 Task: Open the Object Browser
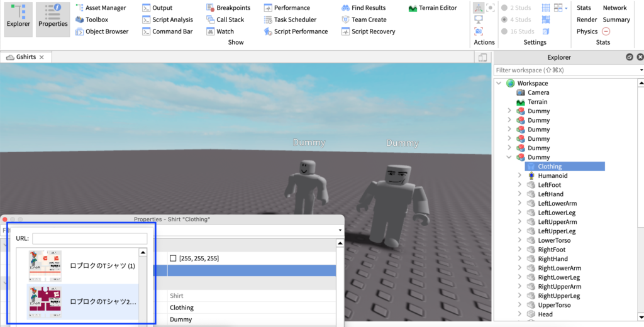click(x=102, y=31)
